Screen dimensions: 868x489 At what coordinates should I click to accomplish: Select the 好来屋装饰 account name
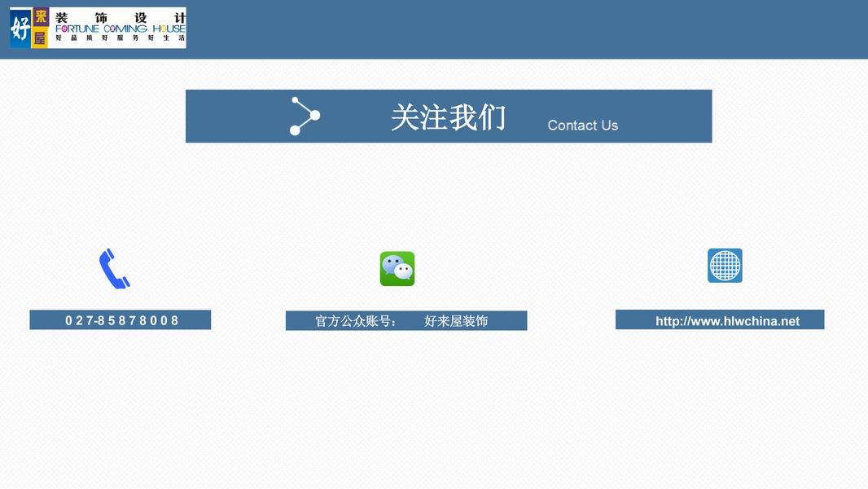[456, 321]
